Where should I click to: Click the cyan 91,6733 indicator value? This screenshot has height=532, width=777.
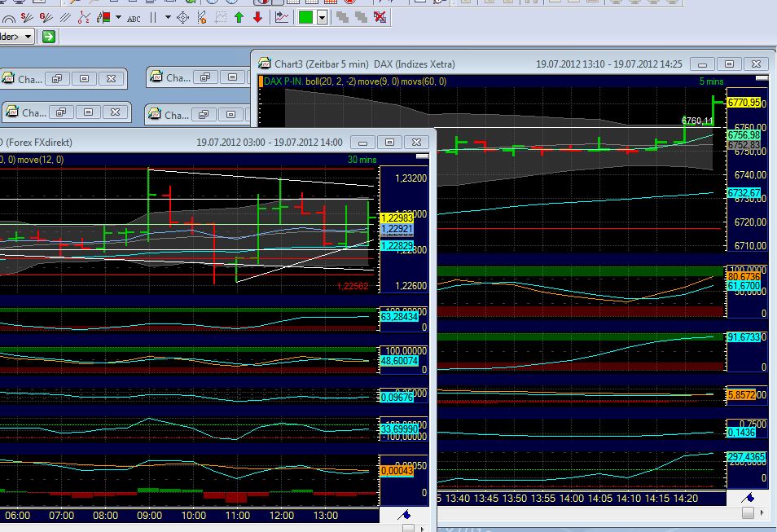744,337
